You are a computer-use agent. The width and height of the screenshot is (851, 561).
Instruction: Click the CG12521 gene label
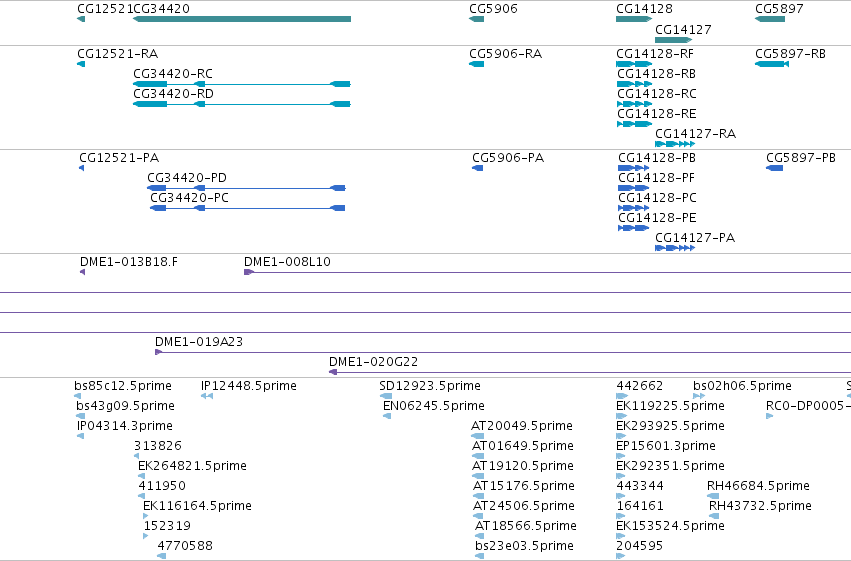(x=105, y=9)
